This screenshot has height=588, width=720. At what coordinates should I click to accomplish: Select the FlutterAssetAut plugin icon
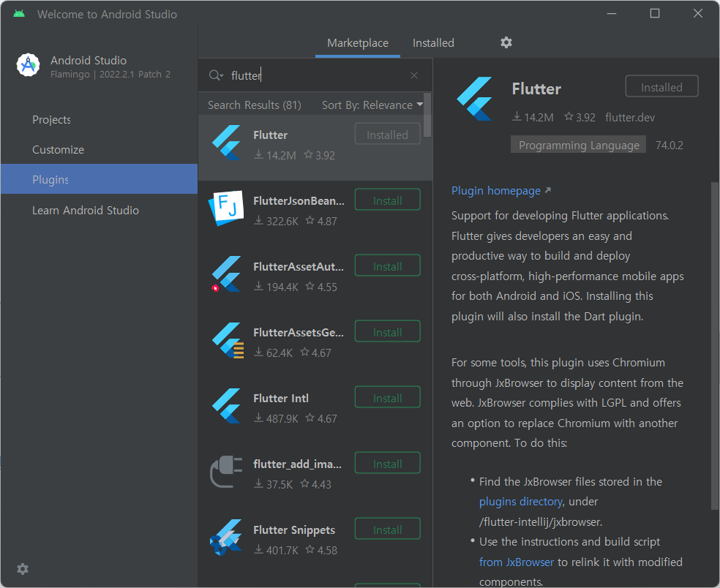tap(226, 274)
